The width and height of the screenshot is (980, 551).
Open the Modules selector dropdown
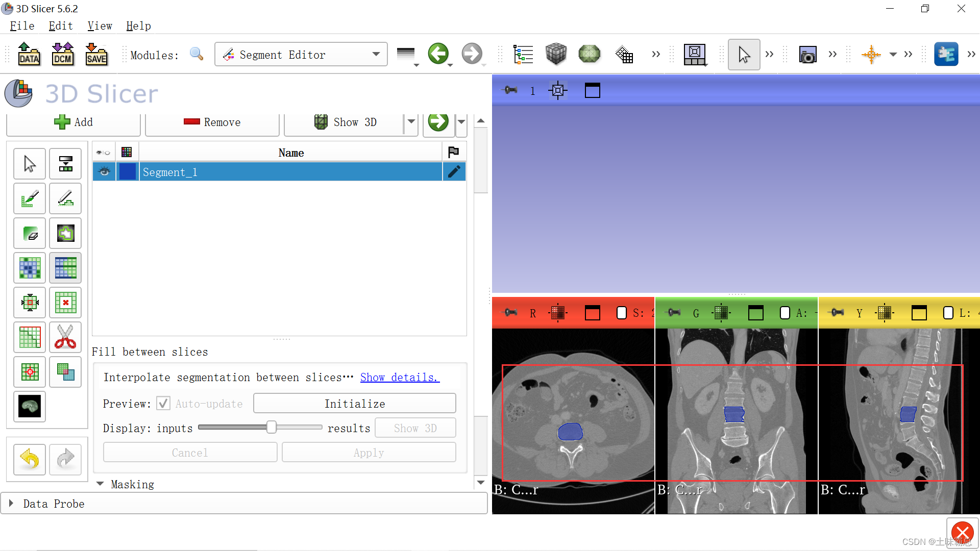pyautogui.click(x=376, y=54)
